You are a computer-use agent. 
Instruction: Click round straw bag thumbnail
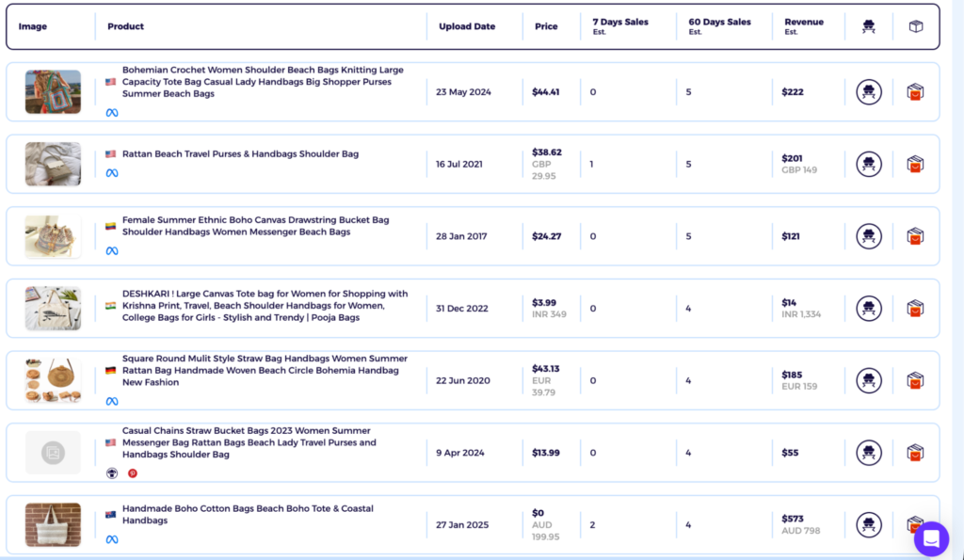53,380
